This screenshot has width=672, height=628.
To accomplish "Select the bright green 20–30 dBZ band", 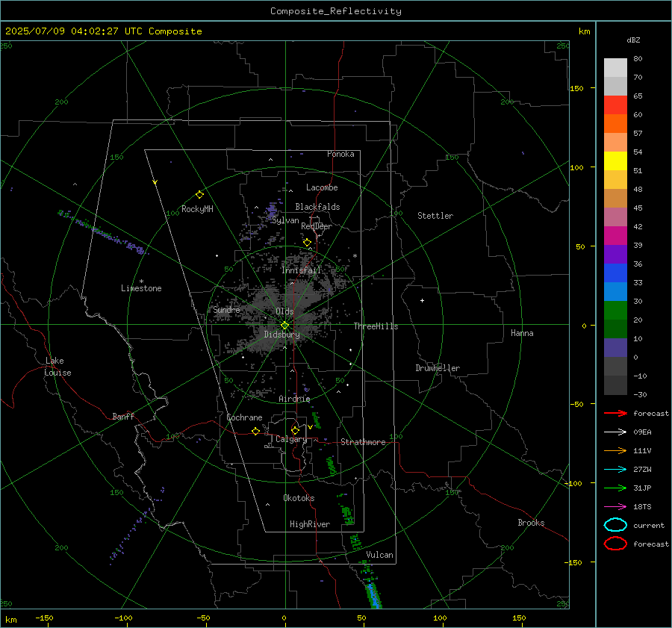I will tap(615, 311).
